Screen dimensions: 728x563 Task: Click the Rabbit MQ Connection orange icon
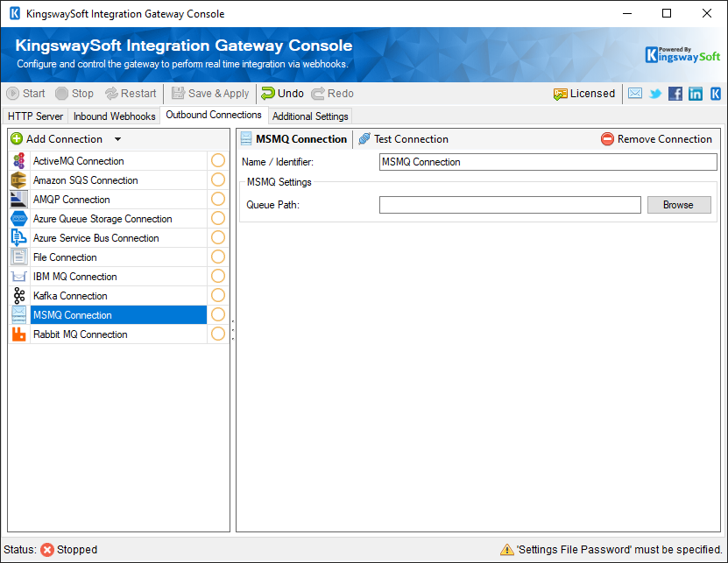19,334
